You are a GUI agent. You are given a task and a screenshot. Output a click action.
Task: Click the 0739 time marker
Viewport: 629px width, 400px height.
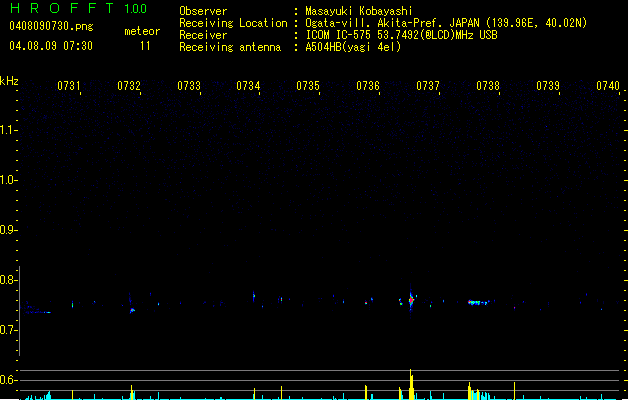point(548,86)
